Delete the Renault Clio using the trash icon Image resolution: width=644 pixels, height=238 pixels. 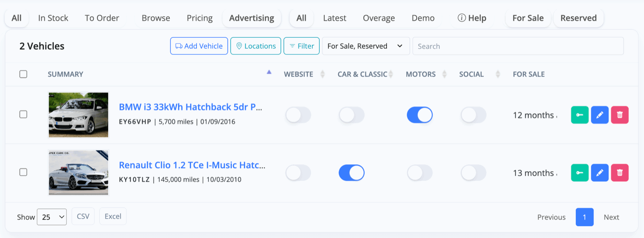620,173
